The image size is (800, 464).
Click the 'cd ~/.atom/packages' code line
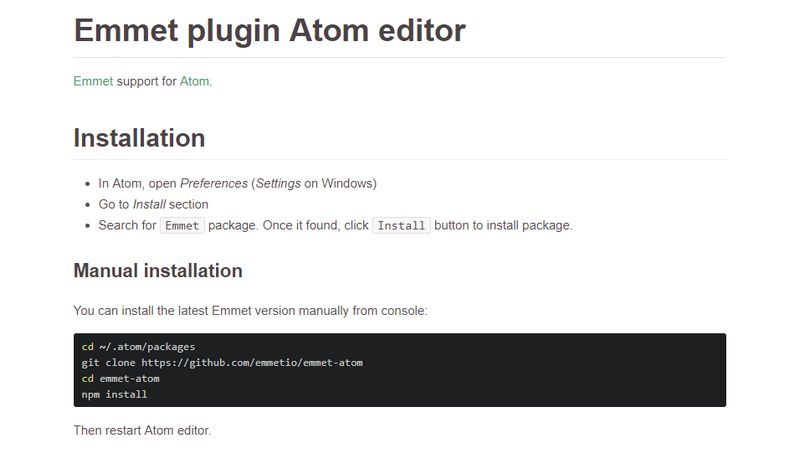pos(138,347)
